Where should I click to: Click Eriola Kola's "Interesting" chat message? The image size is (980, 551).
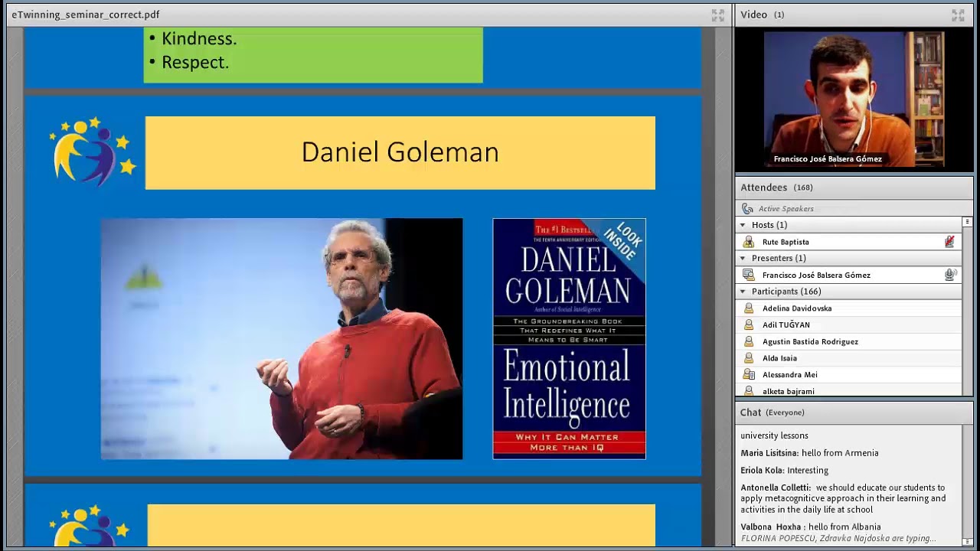pyautogui.click(x=785, y=471)
